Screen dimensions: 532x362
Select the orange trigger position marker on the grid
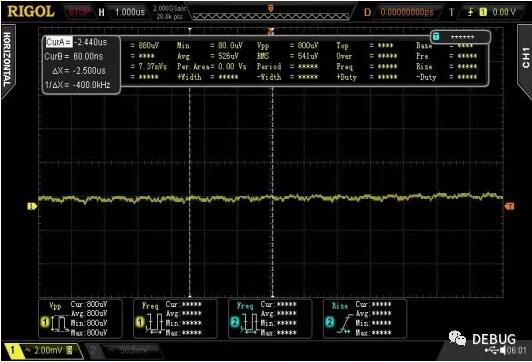click(x=271, y=32)
